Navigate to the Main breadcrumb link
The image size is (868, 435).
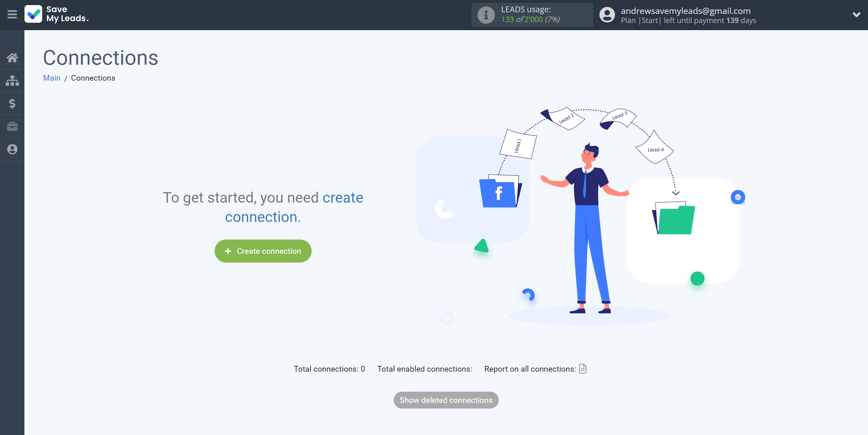(x=52, y=78)
